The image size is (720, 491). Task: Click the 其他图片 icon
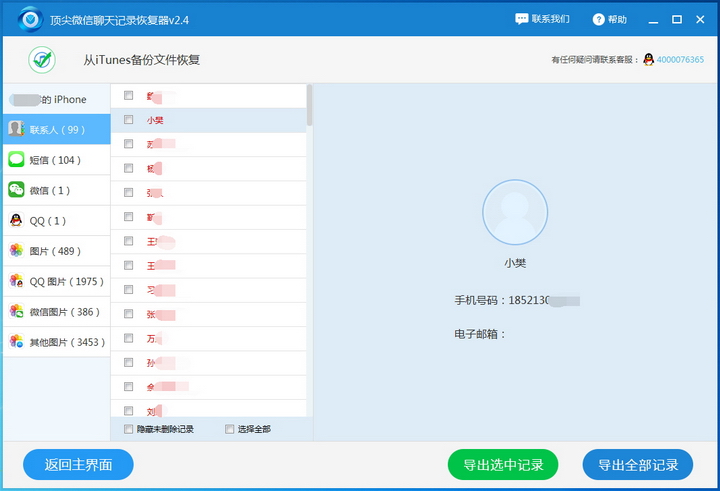[16, 341]
